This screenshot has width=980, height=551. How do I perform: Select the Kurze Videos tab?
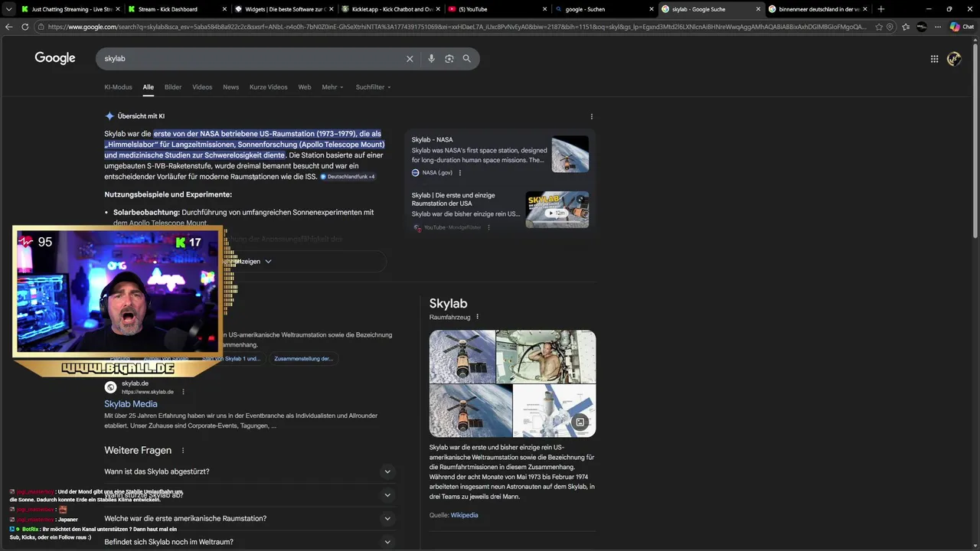point(268,87)
